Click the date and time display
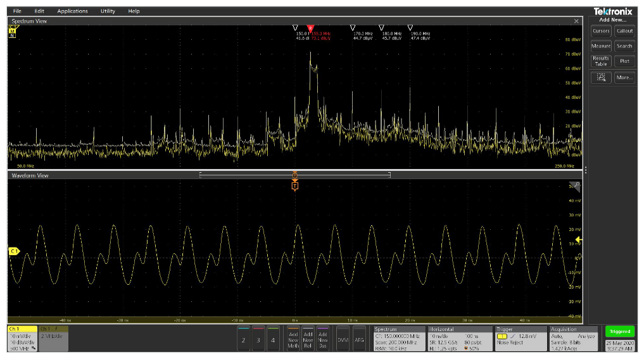The height and width of the screenshot is (357, 644). tap(620, 346)
